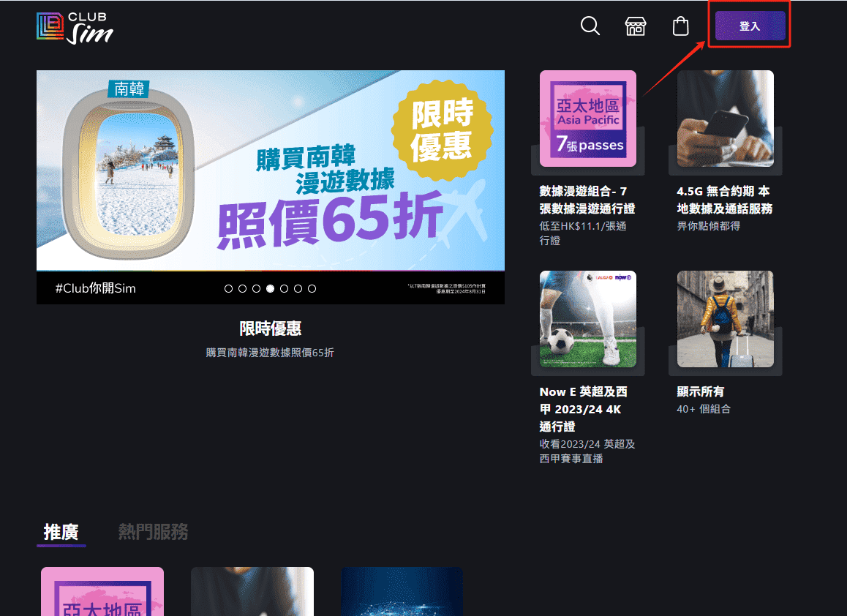Select the fifth carousel dot indicator

(x=284, y=289)
